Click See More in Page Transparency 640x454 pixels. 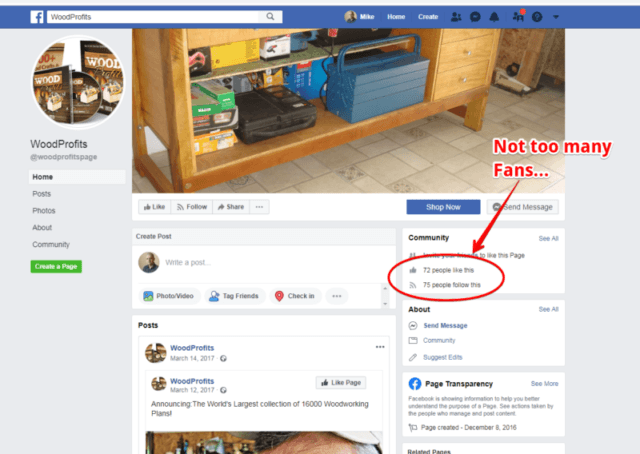(x=544, y=384)
